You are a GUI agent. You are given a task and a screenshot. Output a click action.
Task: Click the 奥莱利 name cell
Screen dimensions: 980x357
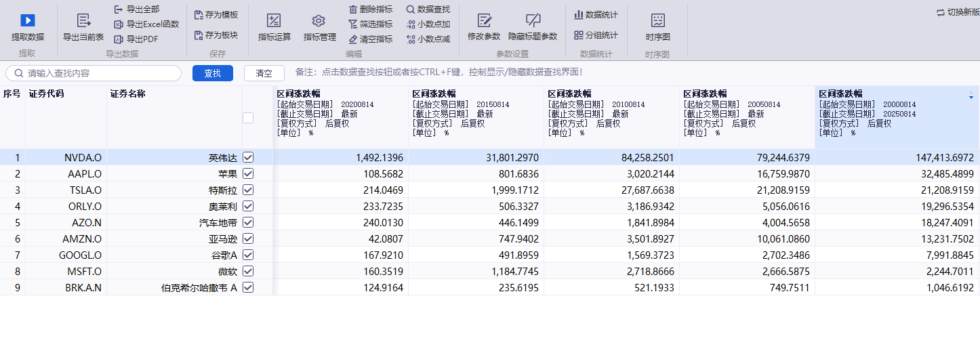174,206
